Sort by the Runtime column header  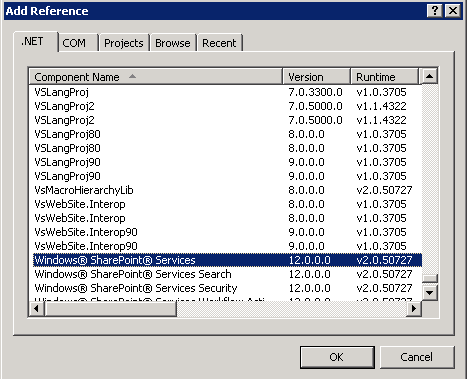pos(384,77)
